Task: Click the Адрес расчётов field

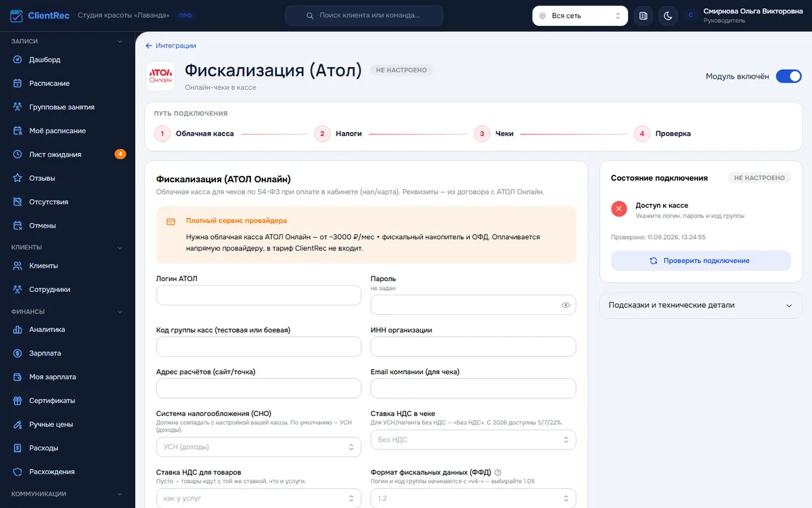Action: coord(258,388)
